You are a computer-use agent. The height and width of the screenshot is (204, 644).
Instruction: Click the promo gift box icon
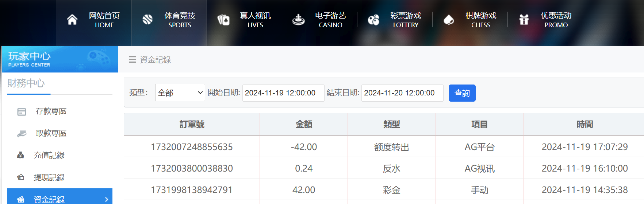coord(524,20)
